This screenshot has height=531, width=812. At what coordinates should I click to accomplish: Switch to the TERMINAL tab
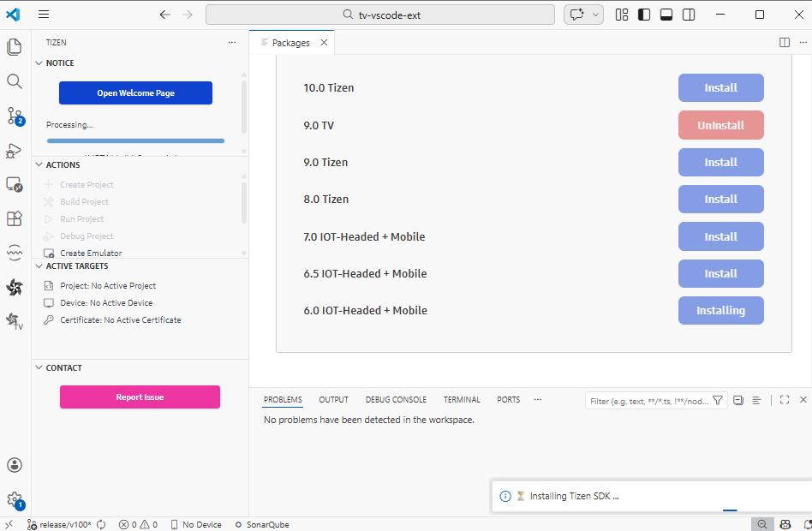462,400
